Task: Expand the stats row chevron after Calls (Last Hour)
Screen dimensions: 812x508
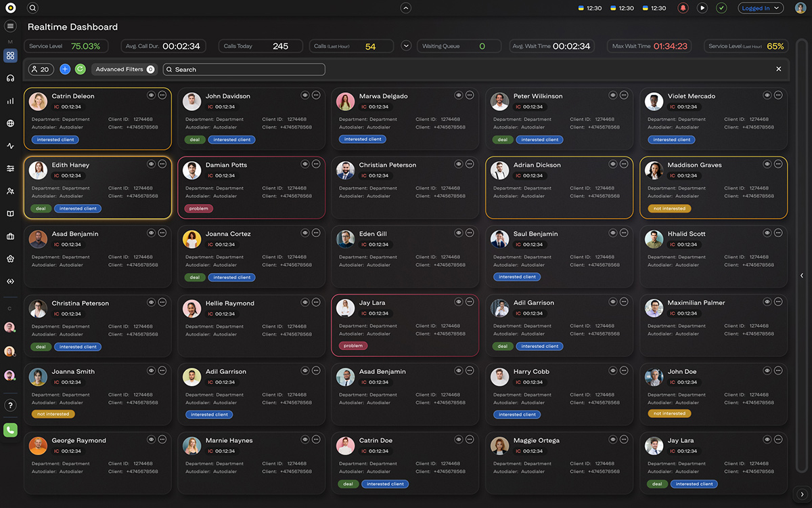Action: pyautogui.click(x=406, y=46)
